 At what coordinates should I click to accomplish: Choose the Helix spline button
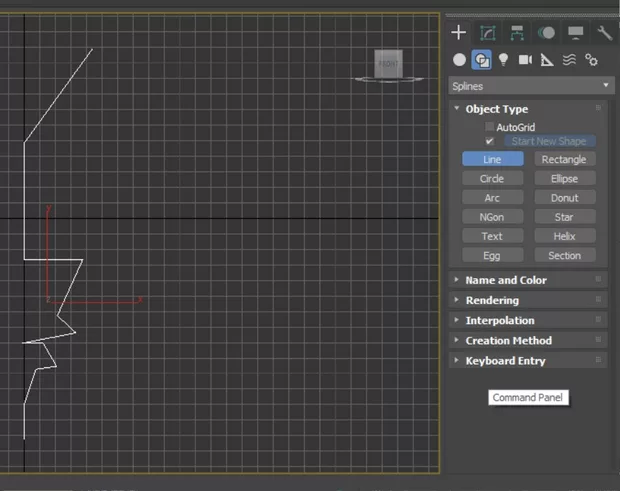point(564,236)
